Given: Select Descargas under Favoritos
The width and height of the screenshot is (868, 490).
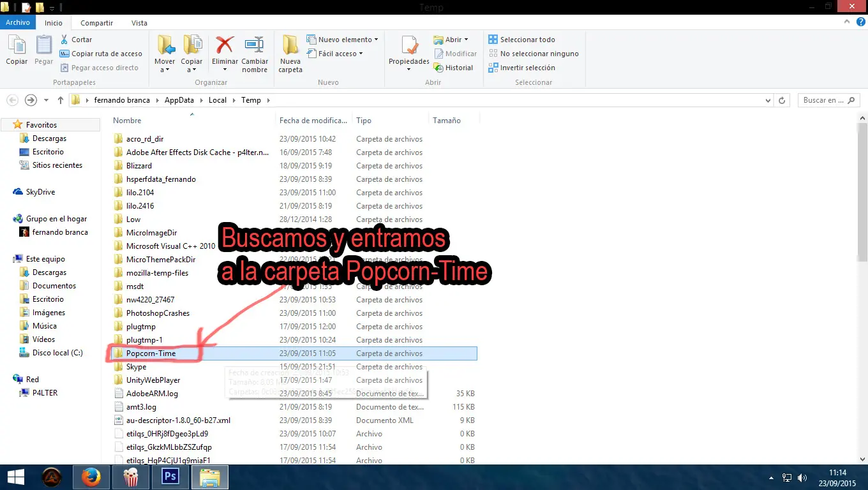Looking at the screenshot, I should (49, 138).
